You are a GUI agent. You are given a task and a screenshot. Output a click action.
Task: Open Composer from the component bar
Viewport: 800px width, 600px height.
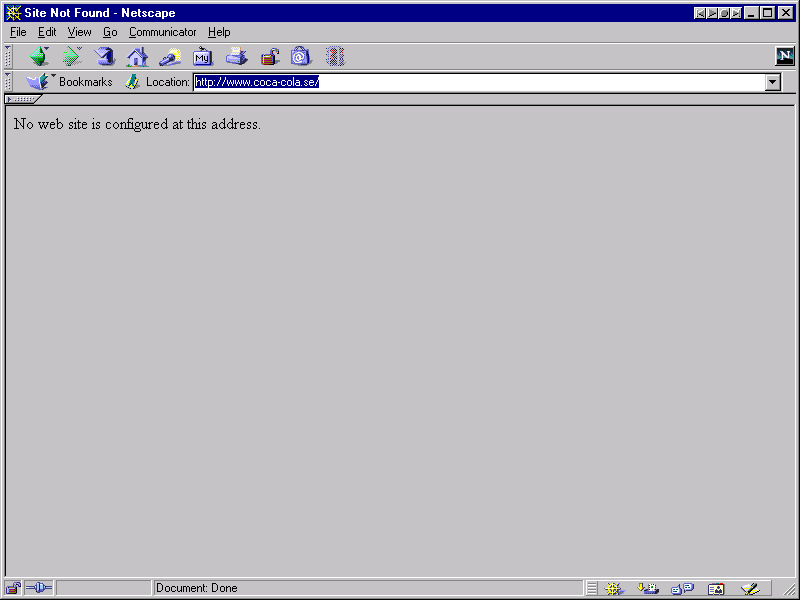click(x=750, y=589)
